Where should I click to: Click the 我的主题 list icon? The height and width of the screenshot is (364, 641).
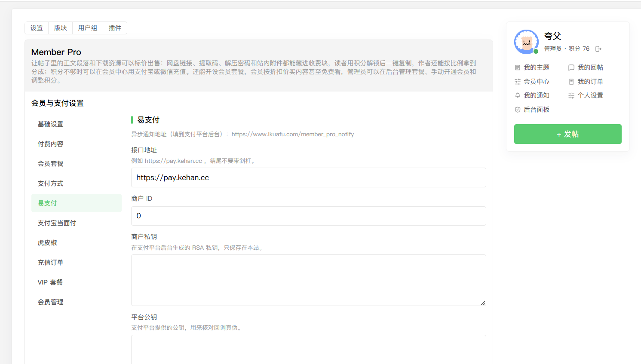pos(518,67)
